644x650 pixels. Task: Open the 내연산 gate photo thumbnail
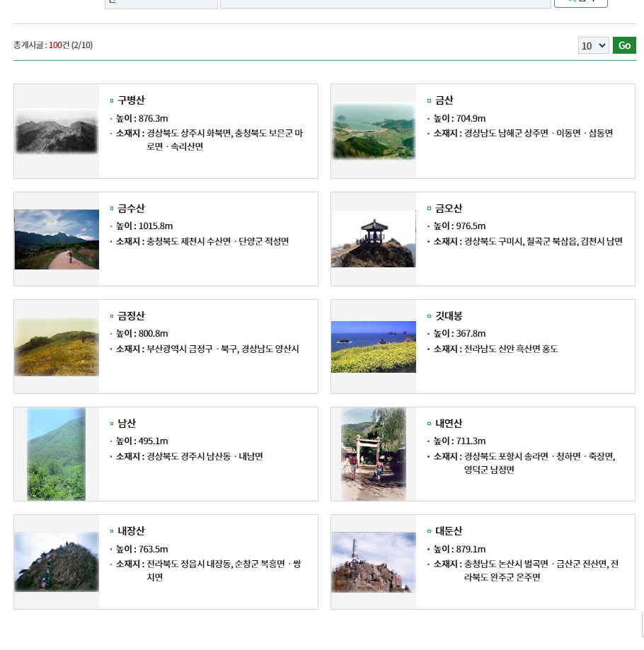(x=374, y=454)
